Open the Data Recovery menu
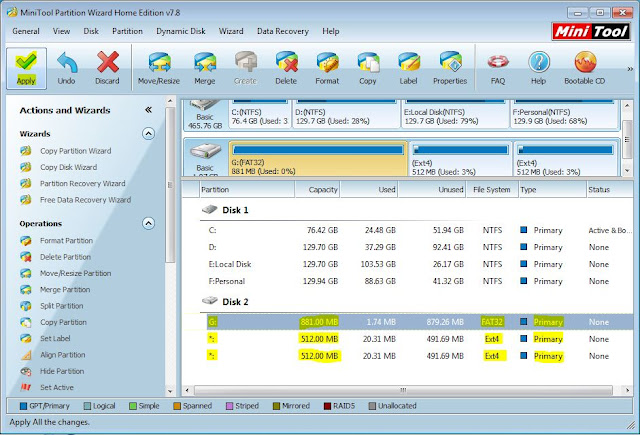This screenshot has height=435, width=640. (x=283, y=31)
